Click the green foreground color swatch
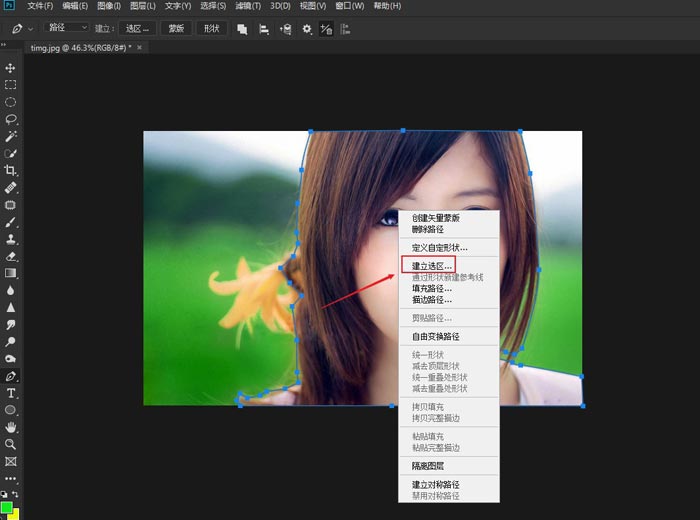The width and height of the screenshot is (700, 520). click(7, 507)
